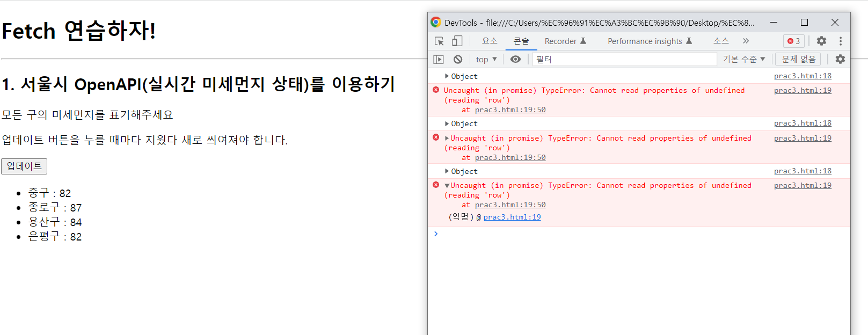Clear the console with the ban icon
This screenshot has width=868, height=335.
tap(458, 60)
